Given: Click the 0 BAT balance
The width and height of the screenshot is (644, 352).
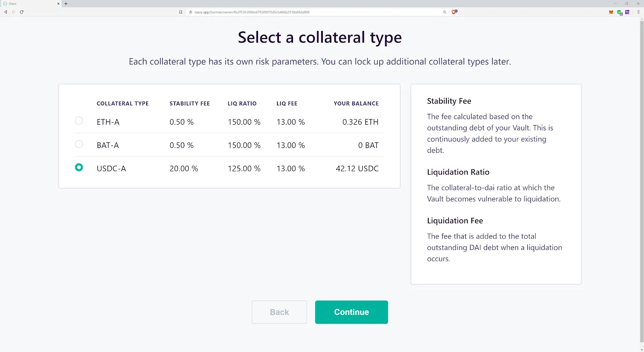Looking at the screenshot, I should [368, 145].
